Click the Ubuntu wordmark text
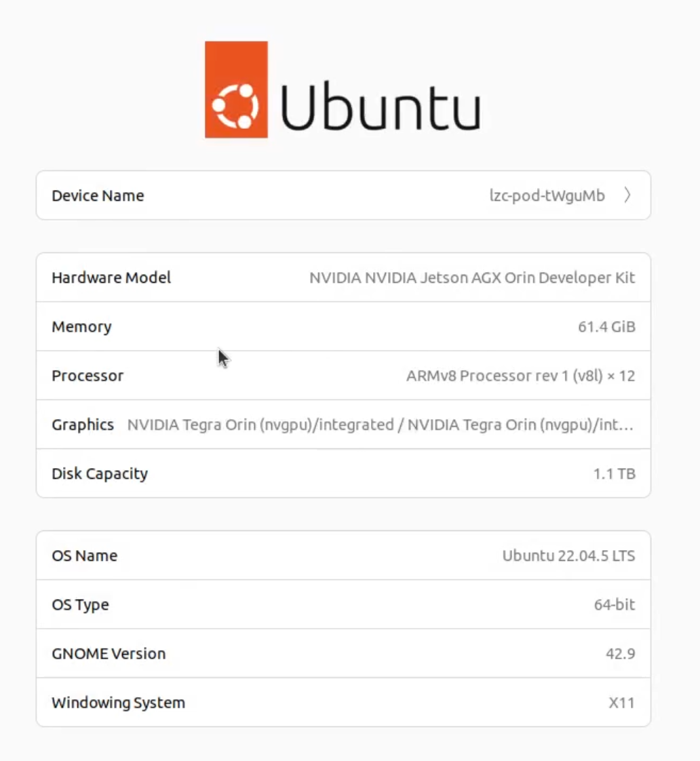The width and height of the screenshot is (700, 761). (381, 106)
